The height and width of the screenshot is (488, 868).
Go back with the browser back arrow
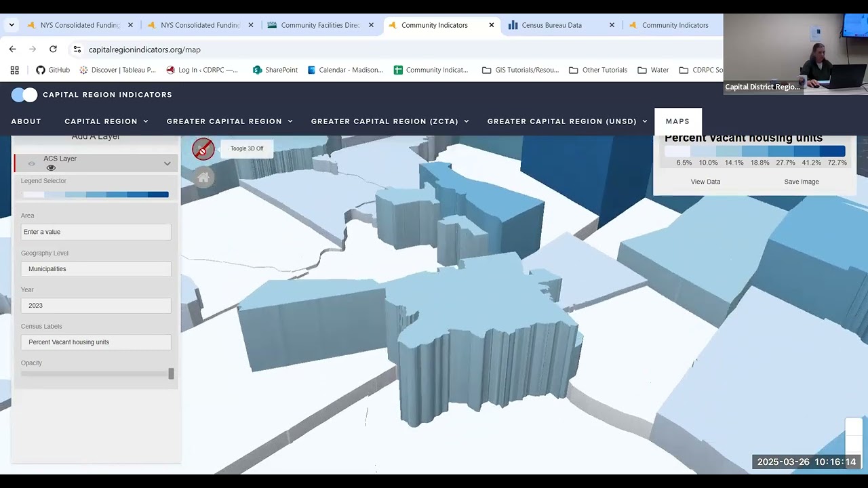[x=12, y=49]
